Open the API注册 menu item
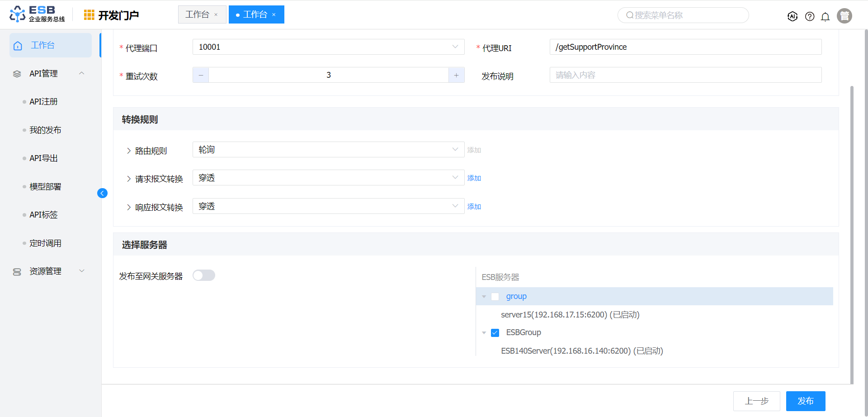The height and width of the screenshot is (417, 868). tap(43, 102)
